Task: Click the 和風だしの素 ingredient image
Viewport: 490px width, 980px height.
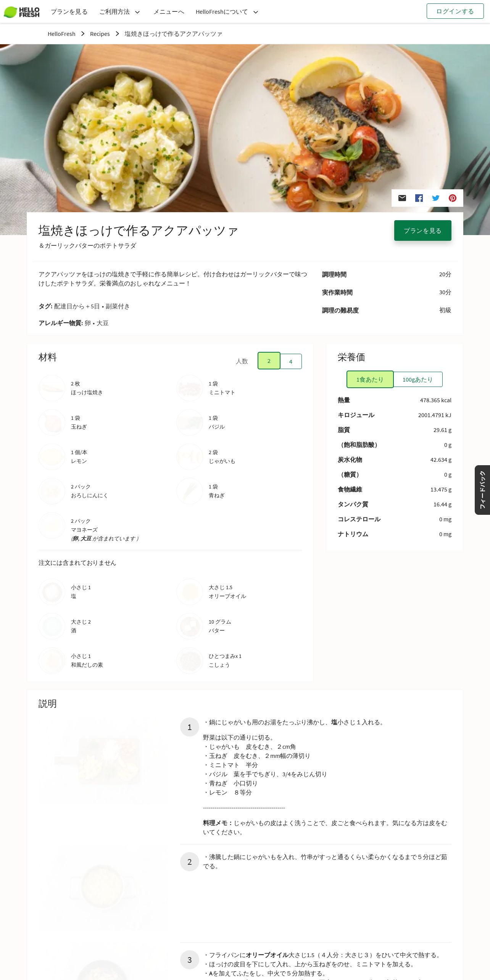Action: click(52, 661)
